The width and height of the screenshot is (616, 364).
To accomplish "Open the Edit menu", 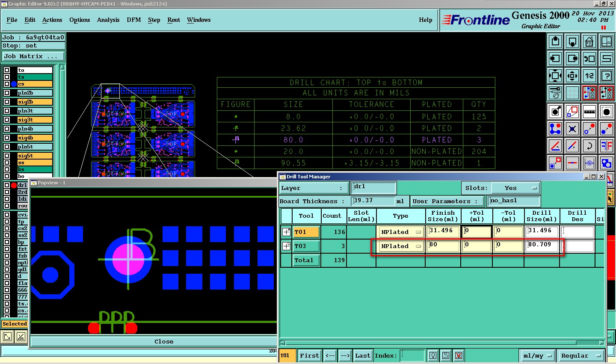I will 30,20.
